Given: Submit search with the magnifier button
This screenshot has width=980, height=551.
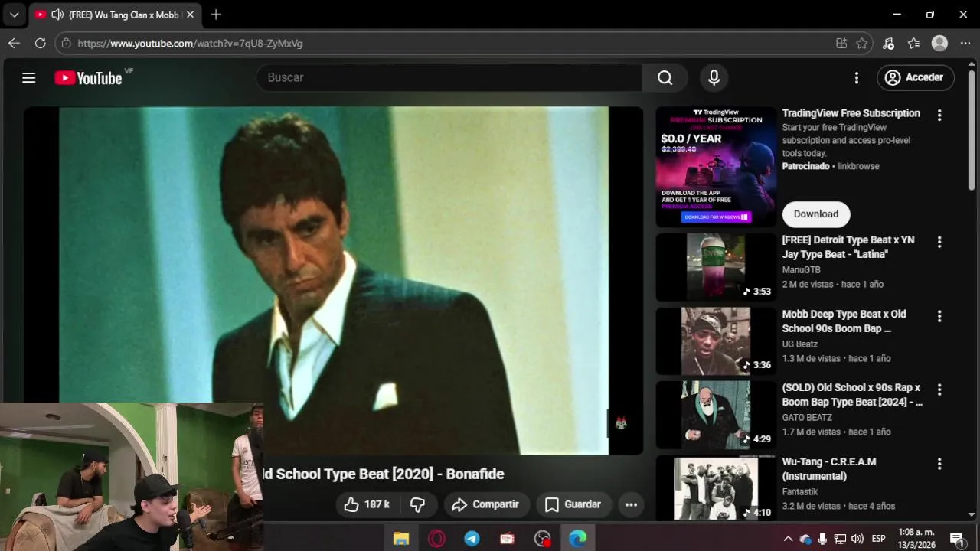Looking at the screenshot, I should point(665,77).
